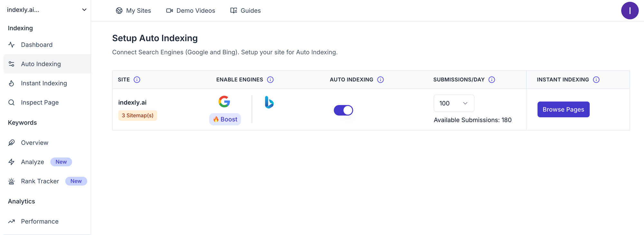Click the Analytics section label
This screenshot has height=235, width=644.
click(21, 201)
